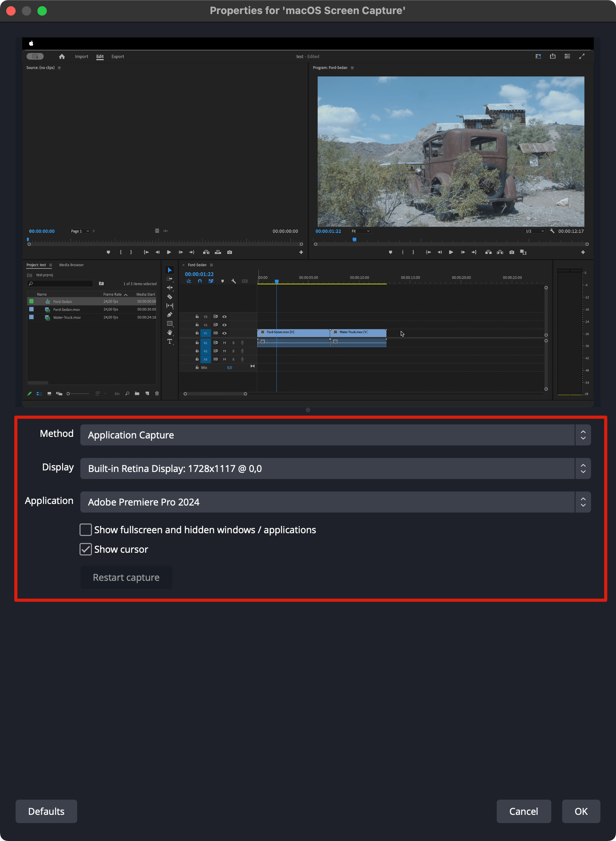Open the Display dropdown
This screenshot has height=841, width=616.
pyautogui.click(x=335, y=468)
